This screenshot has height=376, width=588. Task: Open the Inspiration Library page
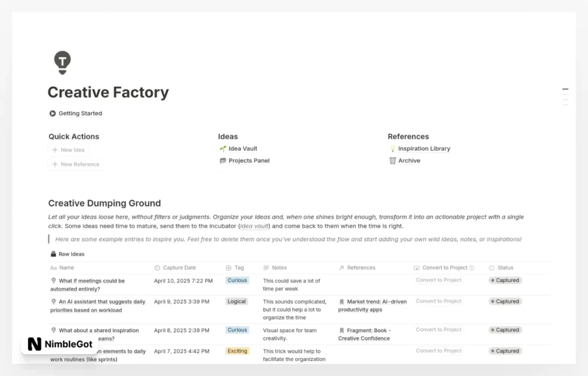tap(424, 149)
